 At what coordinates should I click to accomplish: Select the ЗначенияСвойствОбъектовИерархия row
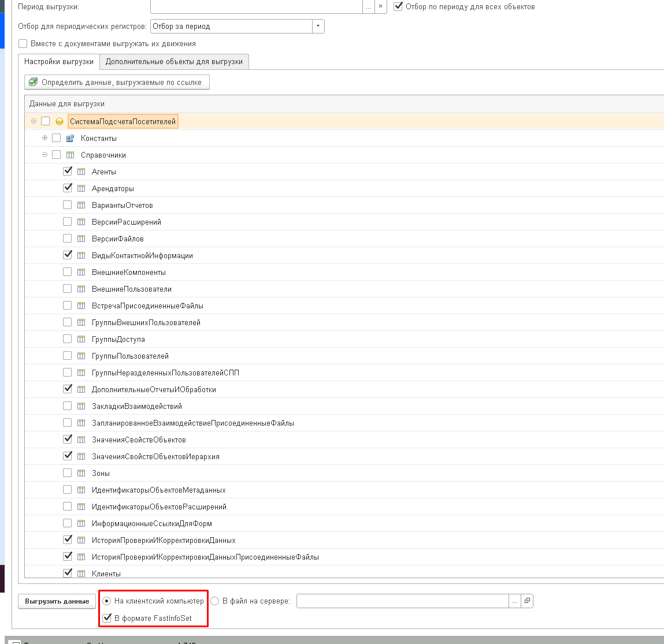tap(344, 456)
